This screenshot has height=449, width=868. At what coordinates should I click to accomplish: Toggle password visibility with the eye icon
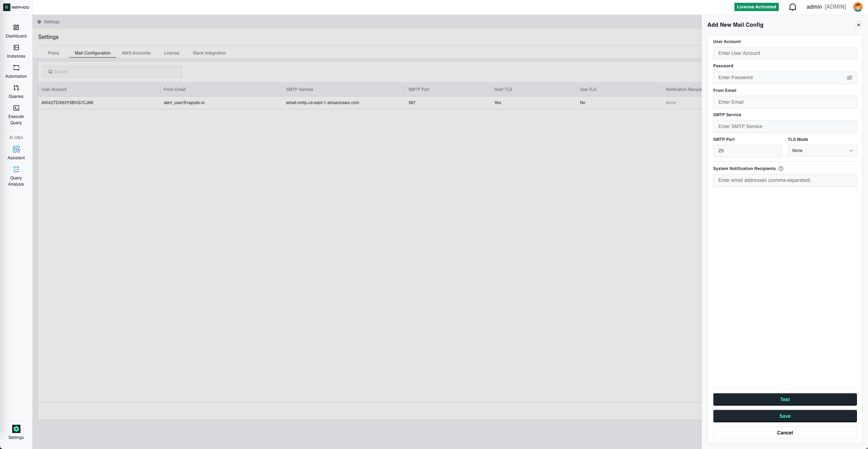tap(849, 77)
